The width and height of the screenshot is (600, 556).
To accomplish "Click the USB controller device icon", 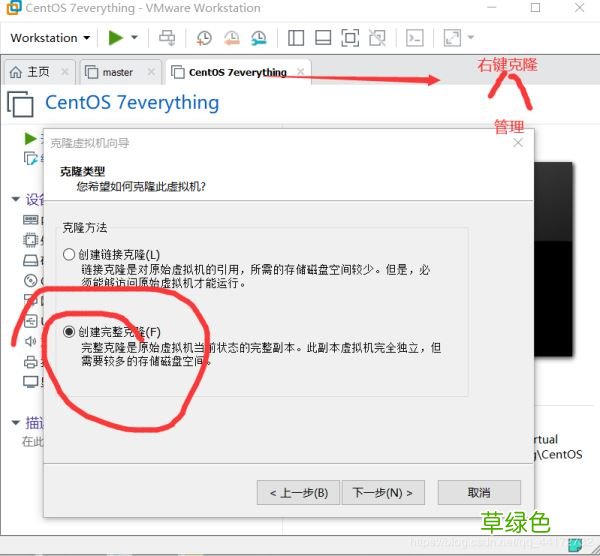I will point(31,321).
